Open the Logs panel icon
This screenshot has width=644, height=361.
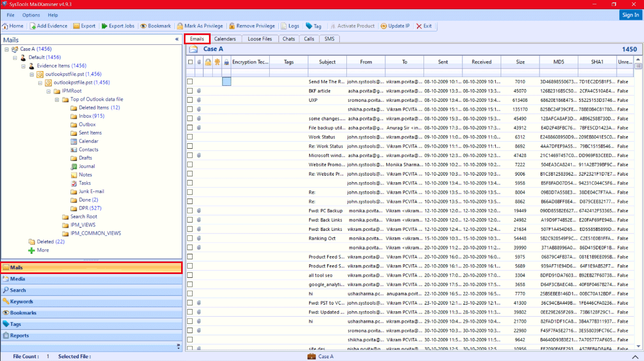click(292, 26)
